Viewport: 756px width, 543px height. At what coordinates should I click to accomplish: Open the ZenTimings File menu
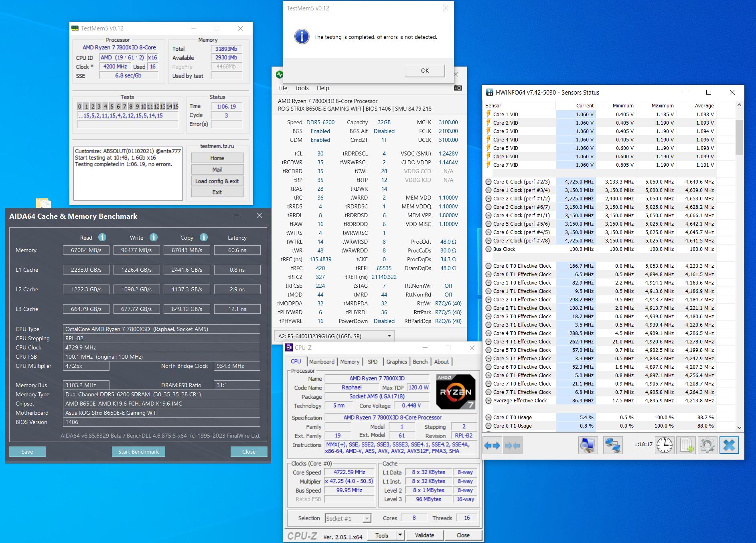click(283, 88)
